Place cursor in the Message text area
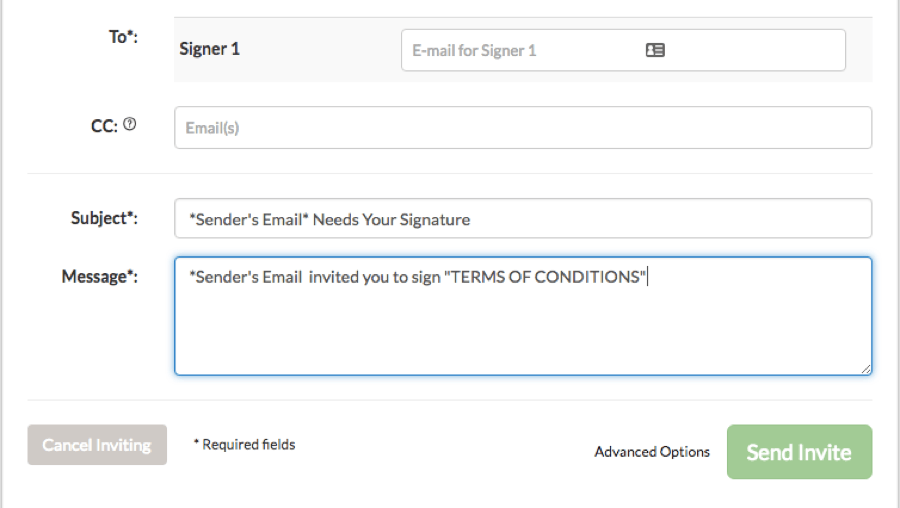 522,330
